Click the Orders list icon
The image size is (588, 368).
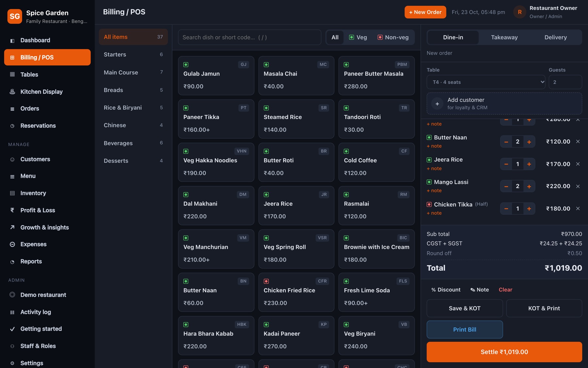12,109
